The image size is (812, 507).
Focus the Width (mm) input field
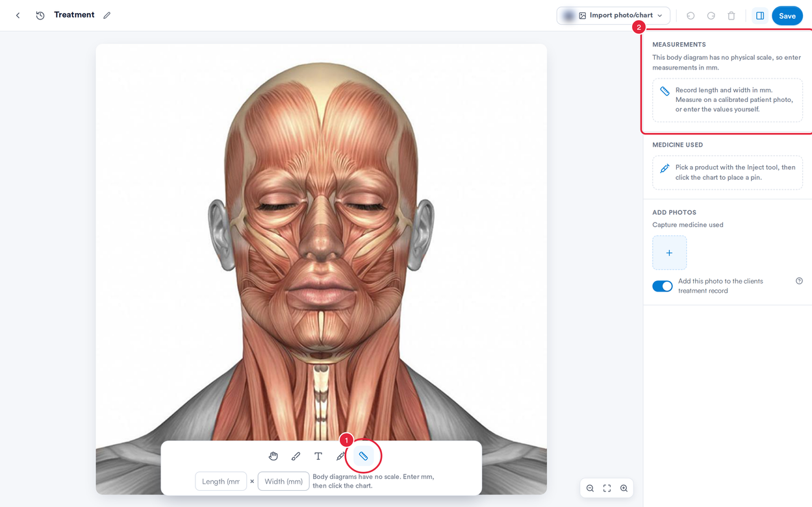click(x=283, y=481)
